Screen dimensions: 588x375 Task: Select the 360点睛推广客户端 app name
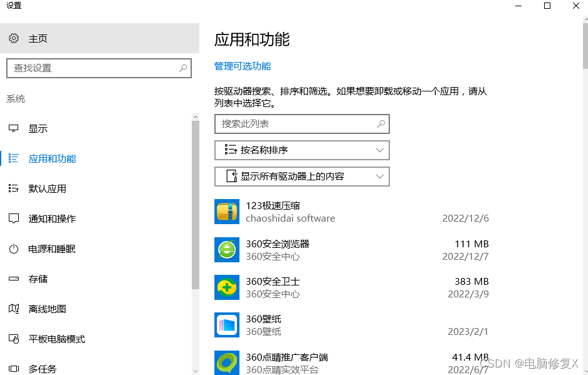[x=287, y=357]
